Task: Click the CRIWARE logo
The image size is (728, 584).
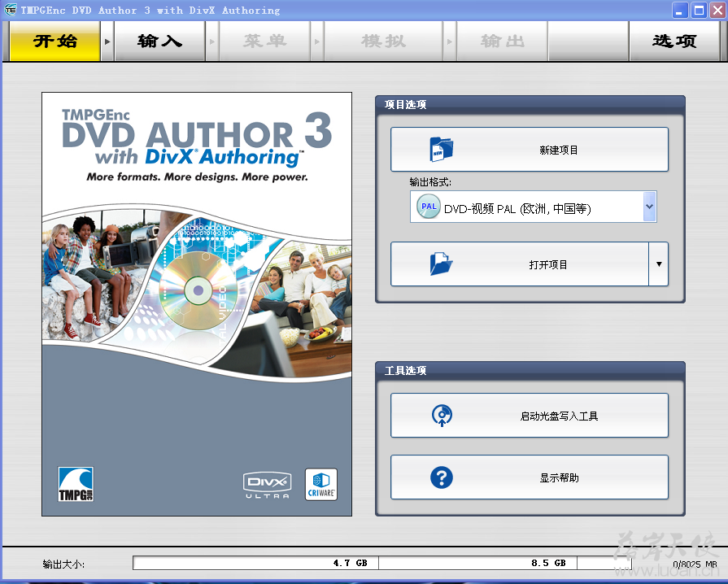Action: (321, 485)
